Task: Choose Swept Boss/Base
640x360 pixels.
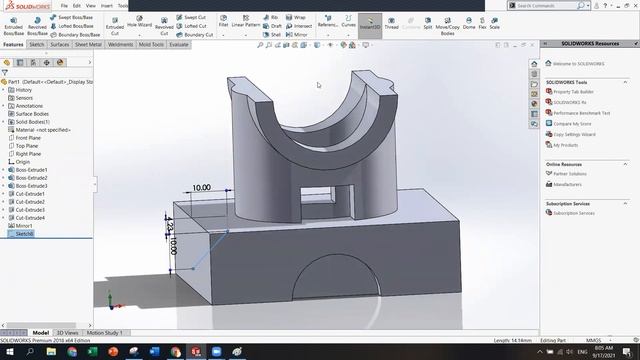Action: click(72, 18)
